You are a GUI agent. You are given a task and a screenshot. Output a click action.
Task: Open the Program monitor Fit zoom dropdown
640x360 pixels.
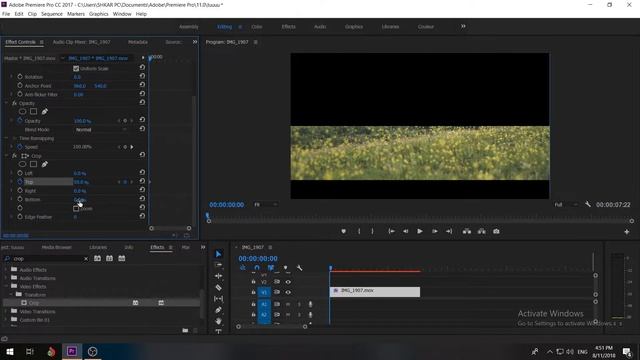(265, 204)
